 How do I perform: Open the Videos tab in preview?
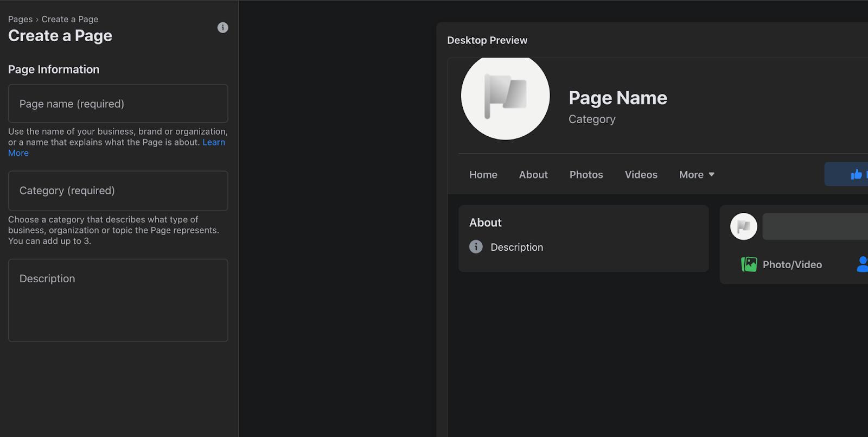click(641, 175)
